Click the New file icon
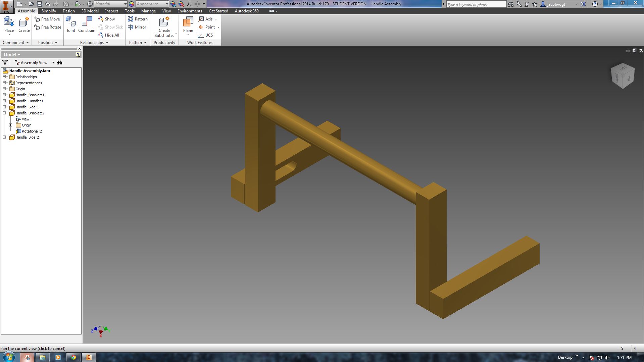The width and height of the screenshot is (644, 362). (x=19, y=4)
